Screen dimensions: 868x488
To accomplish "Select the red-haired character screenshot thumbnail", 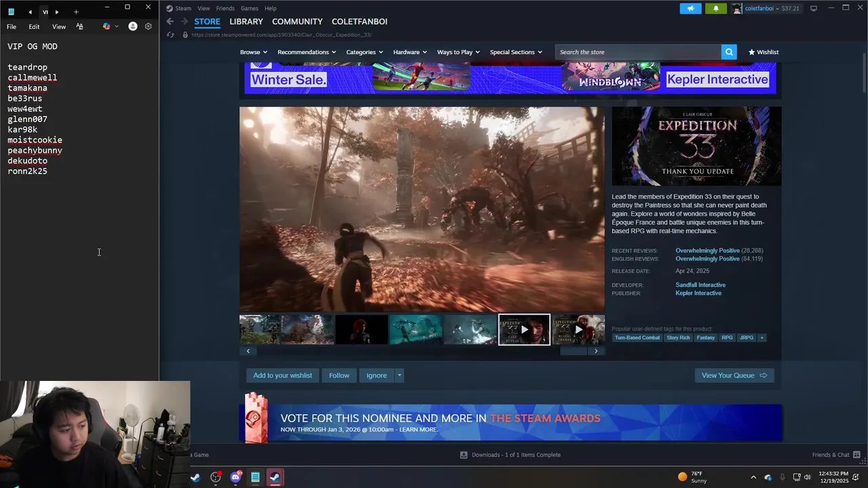I will point(361,329).
